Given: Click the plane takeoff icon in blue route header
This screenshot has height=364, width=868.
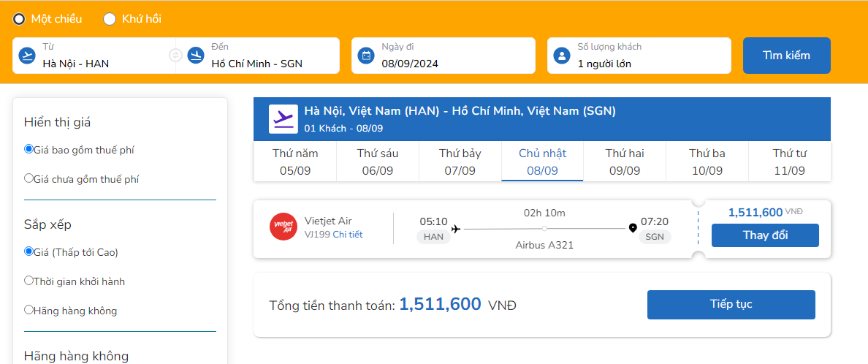Looking at the screenshot, I should click(x=283, y=119).
